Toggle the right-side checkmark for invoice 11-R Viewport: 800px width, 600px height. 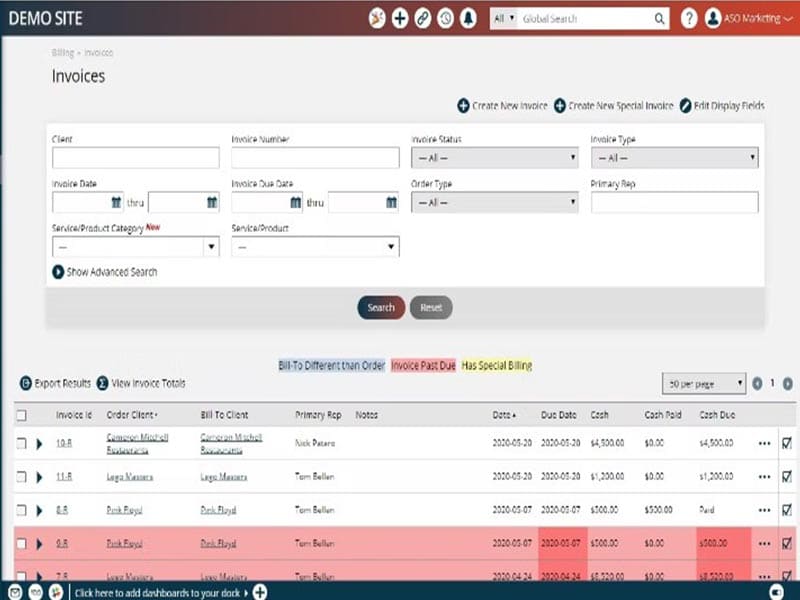787,477
